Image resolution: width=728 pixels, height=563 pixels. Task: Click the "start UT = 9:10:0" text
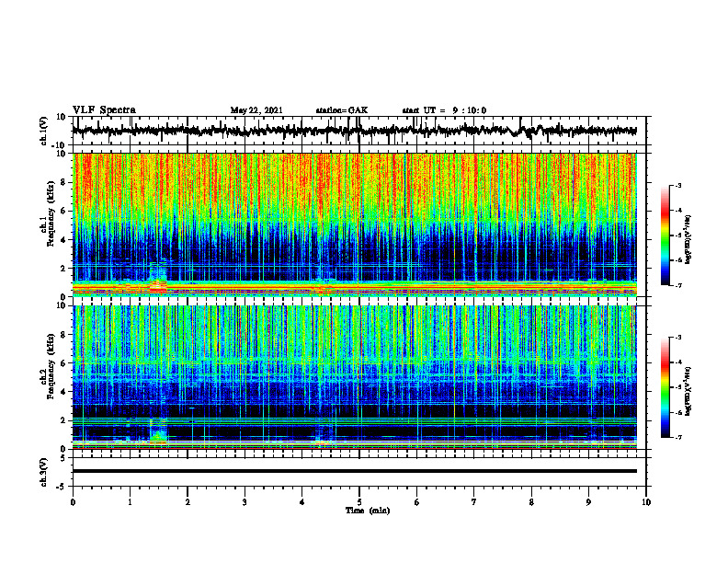[444, 110]
